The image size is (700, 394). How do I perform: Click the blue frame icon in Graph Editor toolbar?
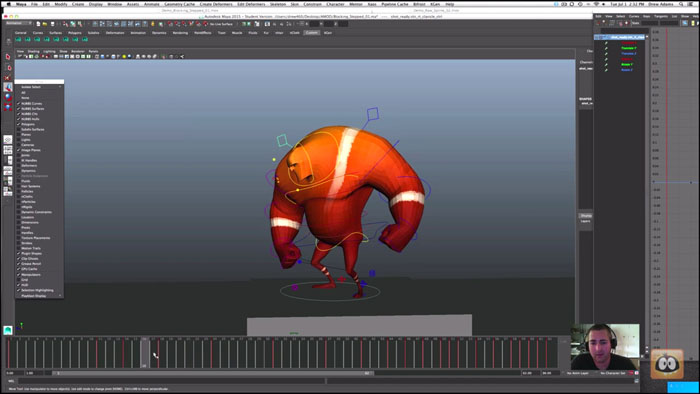[x=684, y=23]
